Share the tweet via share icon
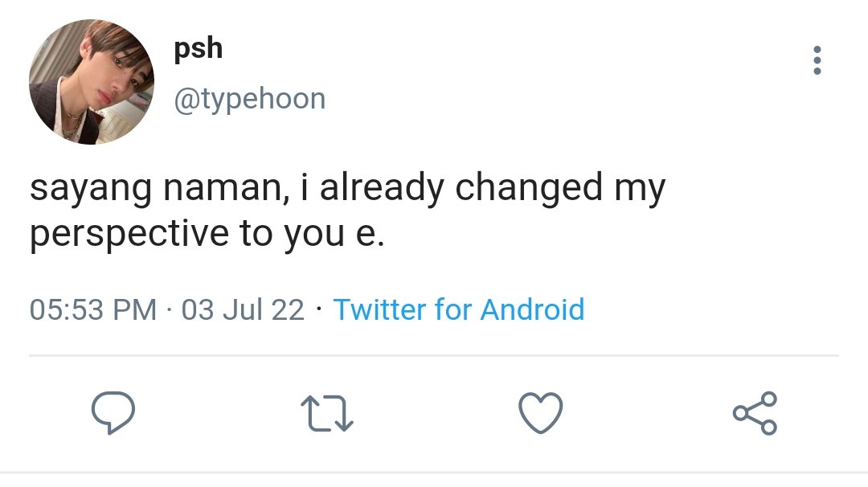 pos(755,413)
